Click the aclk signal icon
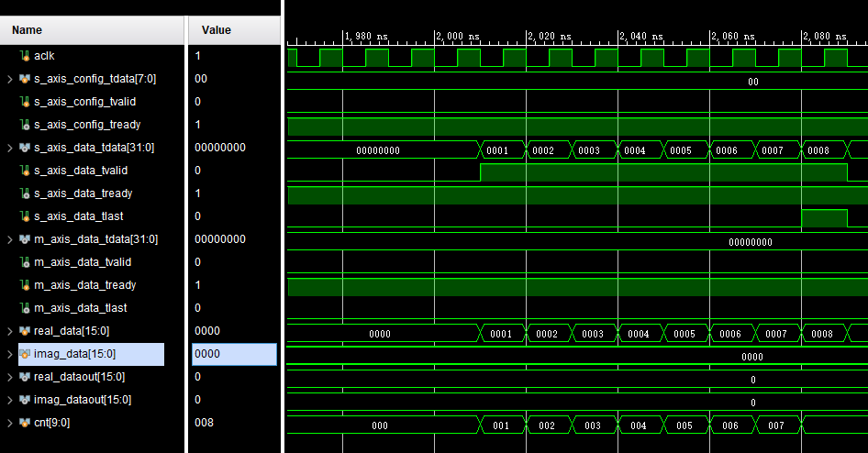This screenshot has width=868, height=453. (25, 56)
